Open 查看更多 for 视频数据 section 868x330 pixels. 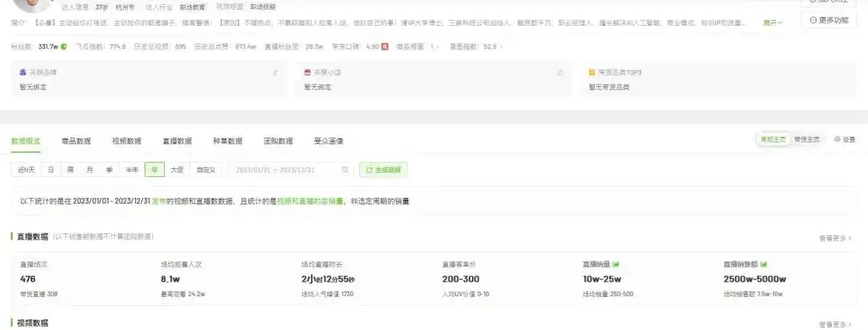(835, 324)
